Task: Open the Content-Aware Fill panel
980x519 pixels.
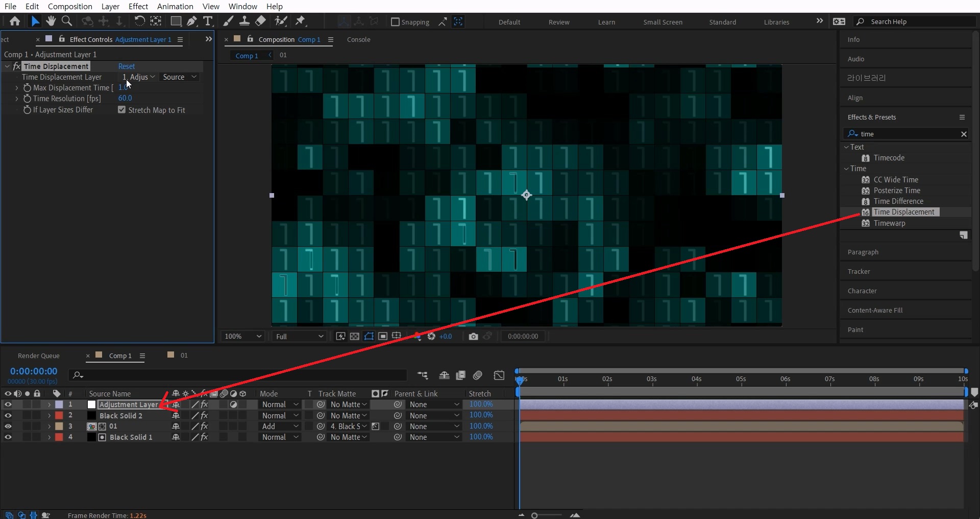Action: (875, 310)
